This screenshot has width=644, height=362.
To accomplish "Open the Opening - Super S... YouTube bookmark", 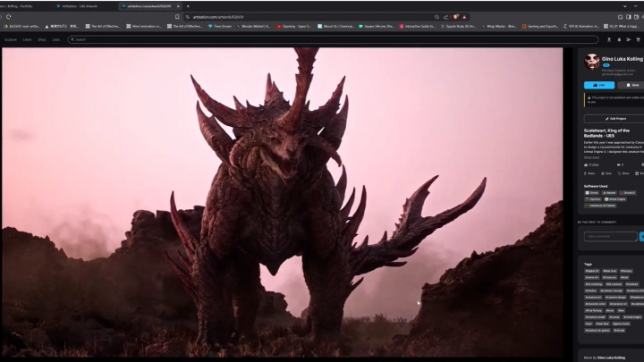I will pyautogui.click(x=294, y=26).
